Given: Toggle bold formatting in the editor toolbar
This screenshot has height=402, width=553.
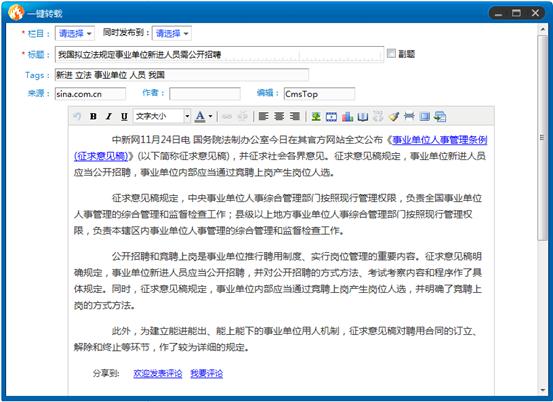Looking at the screenshot, I should [93, 116].
